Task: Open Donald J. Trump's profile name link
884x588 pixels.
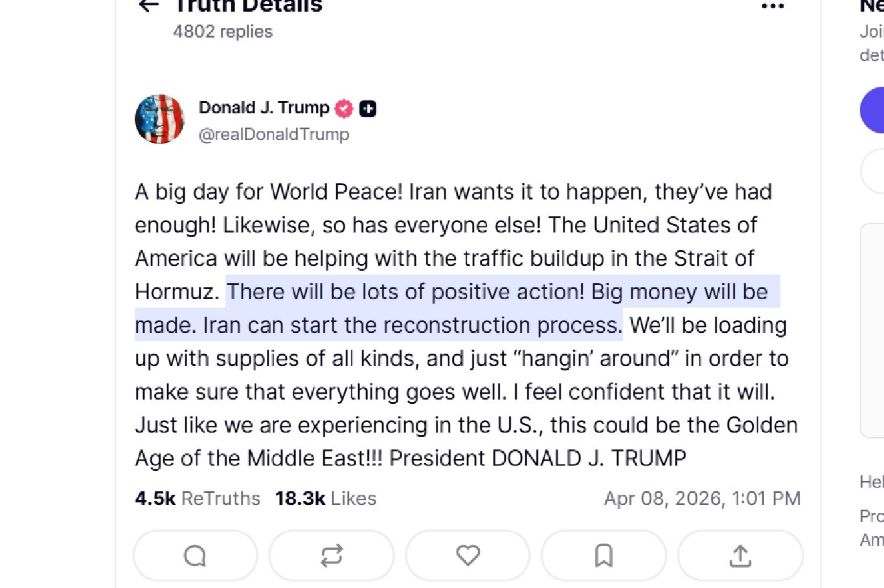Action: 264,107
